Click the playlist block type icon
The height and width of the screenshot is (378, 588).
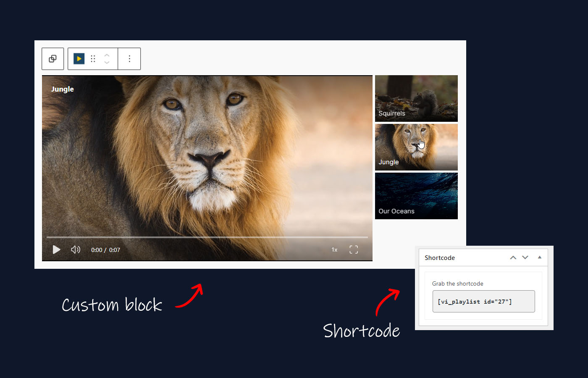click(79, 59)
